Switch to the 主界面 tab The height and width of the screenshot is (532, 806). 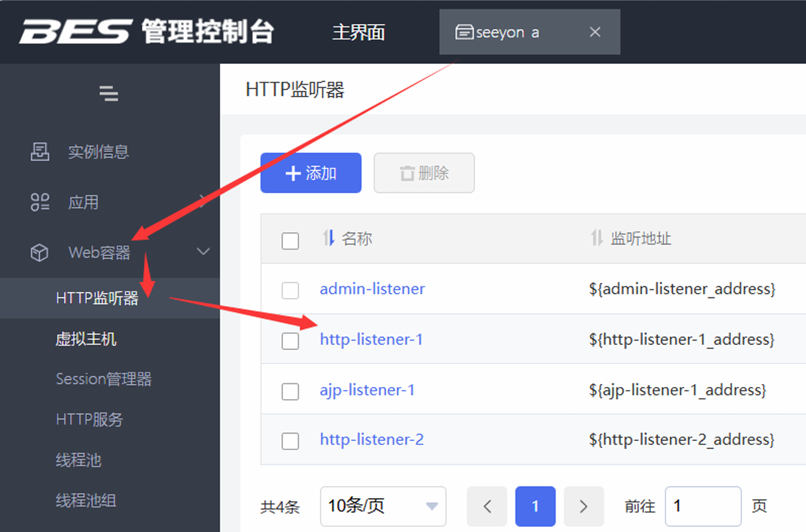358,32
